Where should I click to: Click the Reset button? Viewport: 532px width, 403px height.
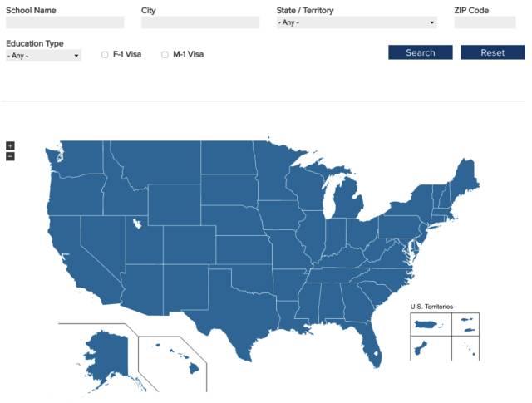pos(493,52)
